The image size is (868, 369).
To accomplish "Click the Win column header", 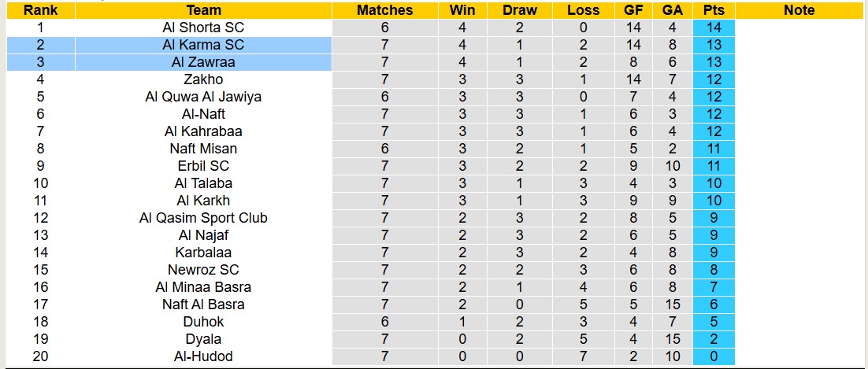I will 462,10.
